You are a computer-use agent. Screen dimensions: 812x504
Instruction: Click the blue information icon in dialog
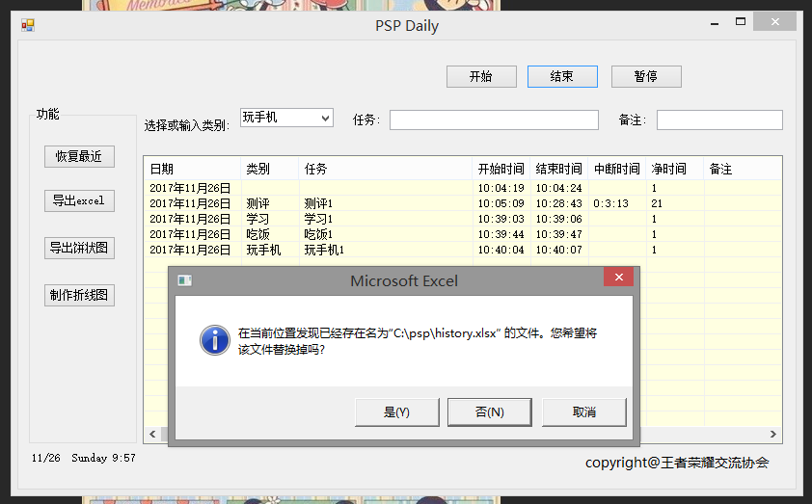point(215,340)
